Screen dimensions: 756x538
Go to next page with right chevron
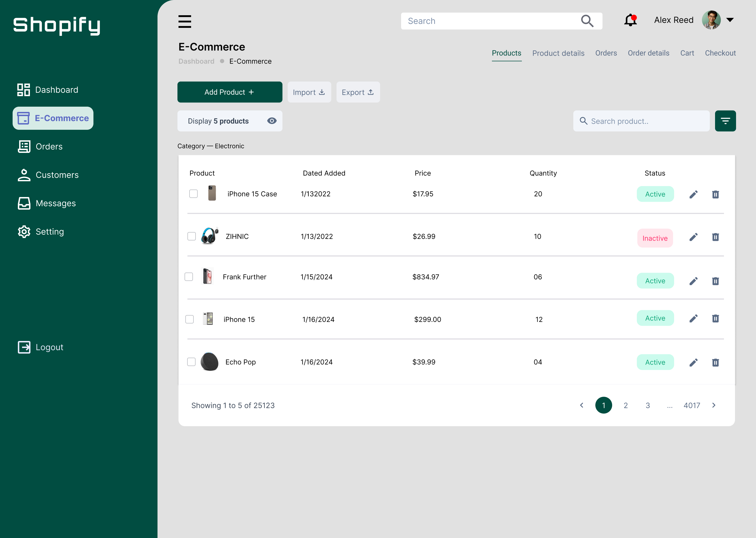point(714,405)
